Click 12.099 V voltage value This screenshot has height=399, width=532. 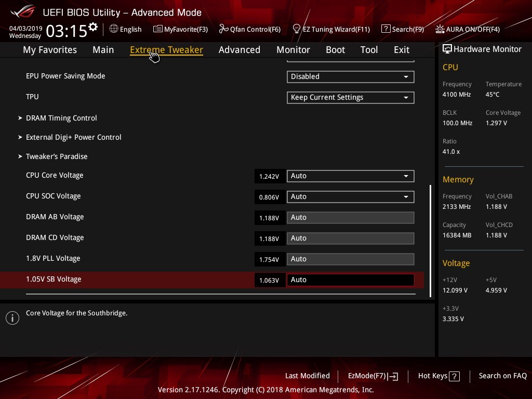coord(455,290)
